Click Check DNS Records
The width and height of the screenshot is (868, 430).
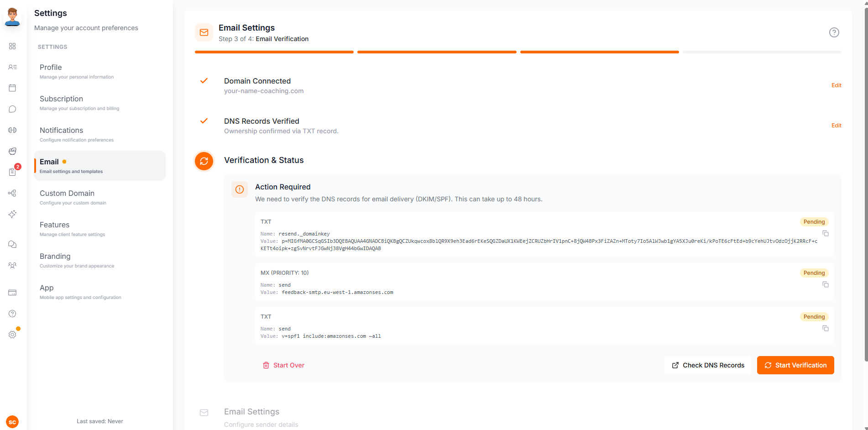[708, 365]
